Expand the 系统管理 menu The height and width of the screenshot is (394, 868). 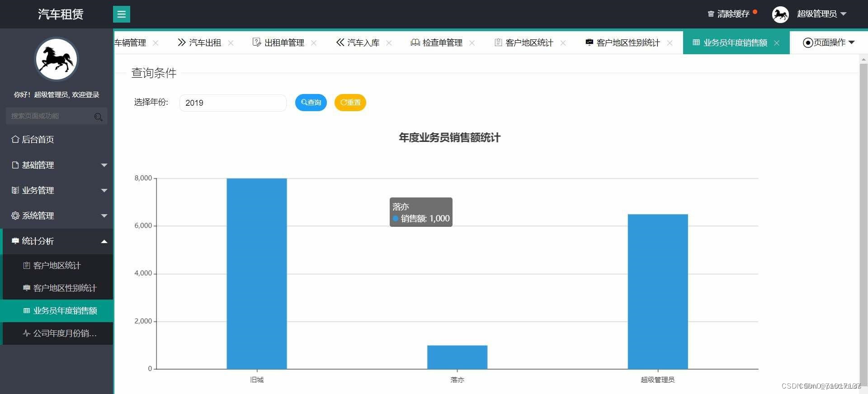[57, 216]
